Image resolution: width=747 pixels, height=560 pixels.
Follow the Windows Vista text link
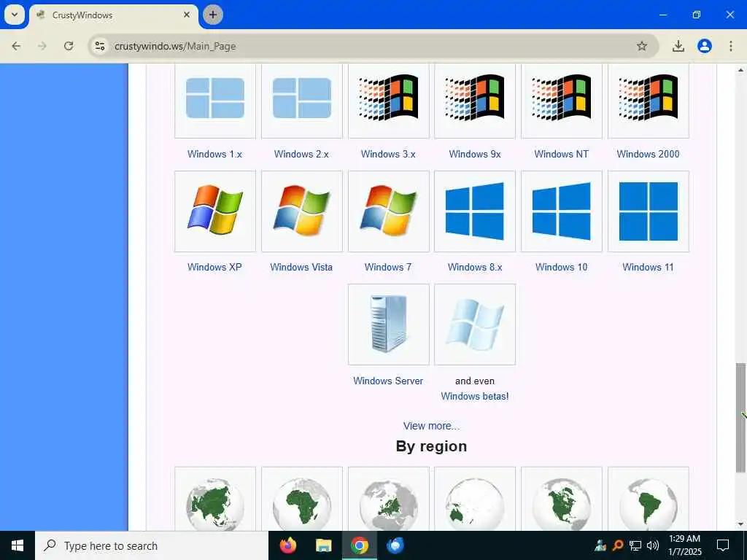(x=301, y=267)
